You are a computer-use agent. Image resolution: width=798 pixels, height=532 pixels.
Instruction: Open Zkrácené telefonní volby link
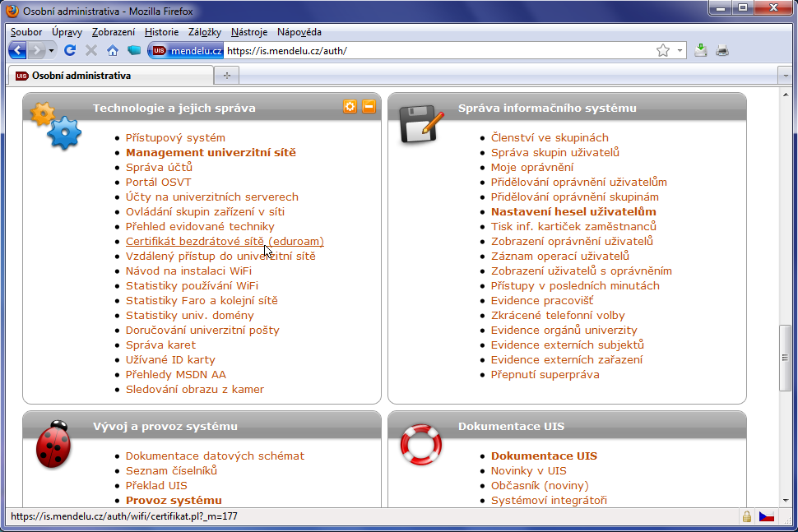(x=558, y=315)
